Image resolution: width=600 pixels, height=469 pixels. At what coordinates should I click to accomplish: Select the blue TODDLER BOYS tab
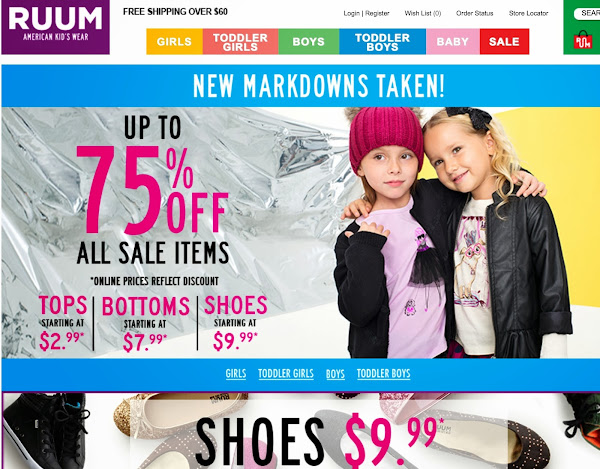(382, 41)
